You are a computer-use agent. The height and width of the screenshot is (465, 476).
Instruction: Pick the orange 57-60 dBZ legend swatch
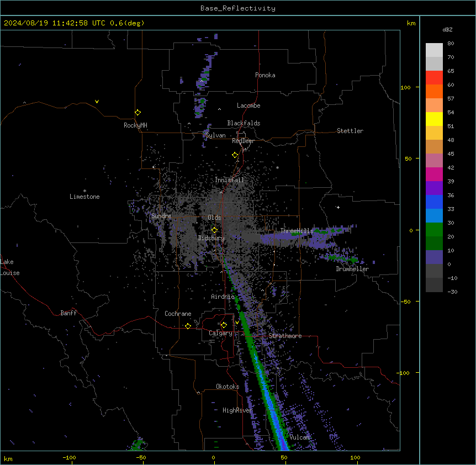pyautogui.click(x=434, y=91)
